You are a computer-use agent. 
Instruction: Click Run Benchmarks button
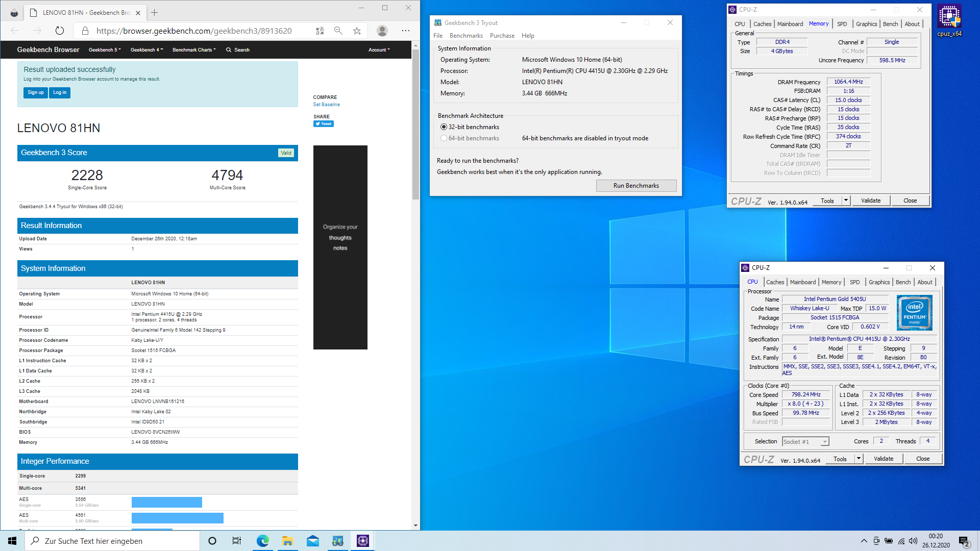coord(636,186)
